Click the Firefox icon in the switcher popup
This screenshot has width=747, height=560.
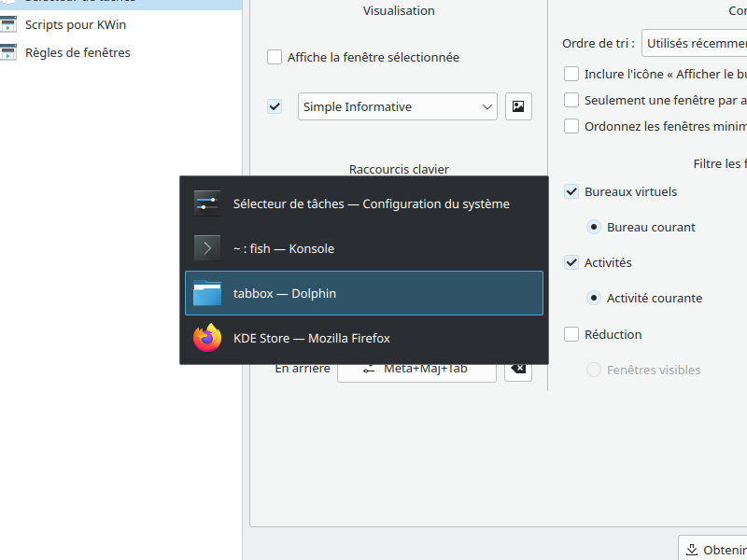206,338
